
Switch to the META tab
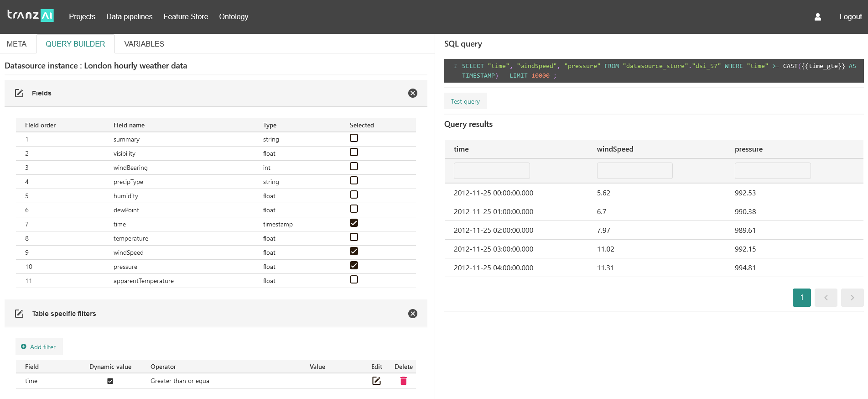coord(17,44)
